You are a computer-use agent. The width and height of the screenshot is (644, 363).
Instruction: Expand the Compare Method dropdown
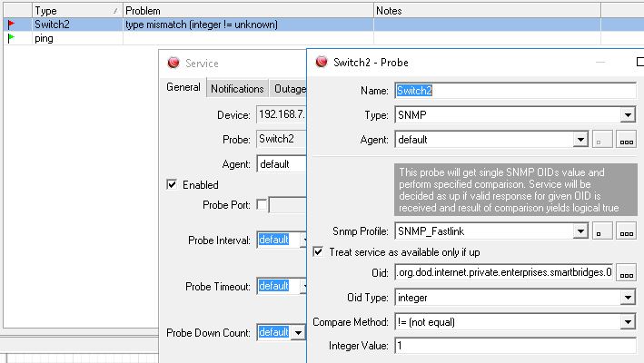[x=628, y=322]
